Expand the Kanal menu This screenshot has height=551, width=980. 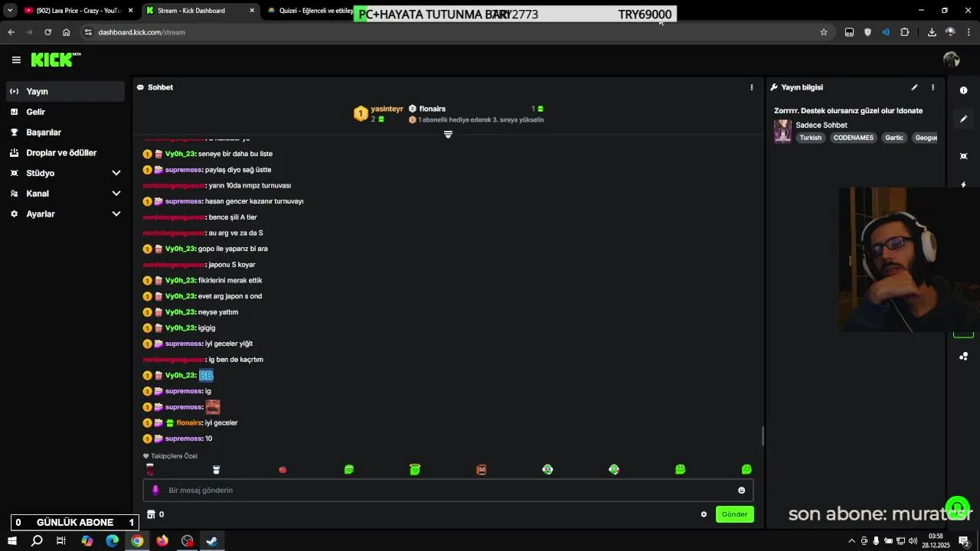point(116,194)
